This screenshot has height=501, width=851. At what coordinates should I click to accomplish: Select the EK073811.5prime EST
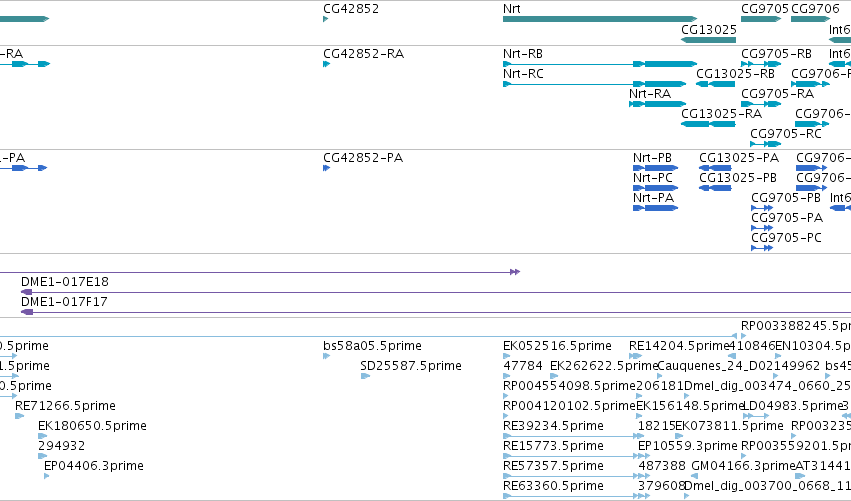679,436
